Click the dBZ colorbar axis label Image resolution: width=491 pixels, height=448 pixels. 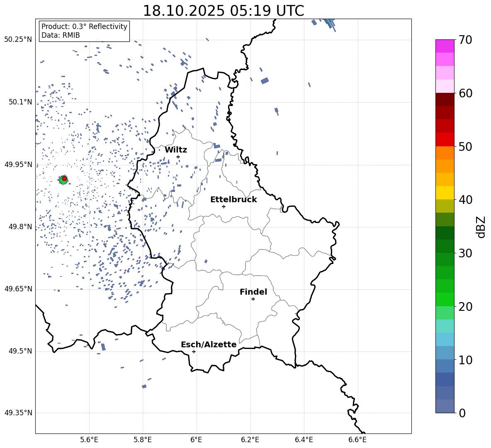pyautogui.click(x=481, y=227)
